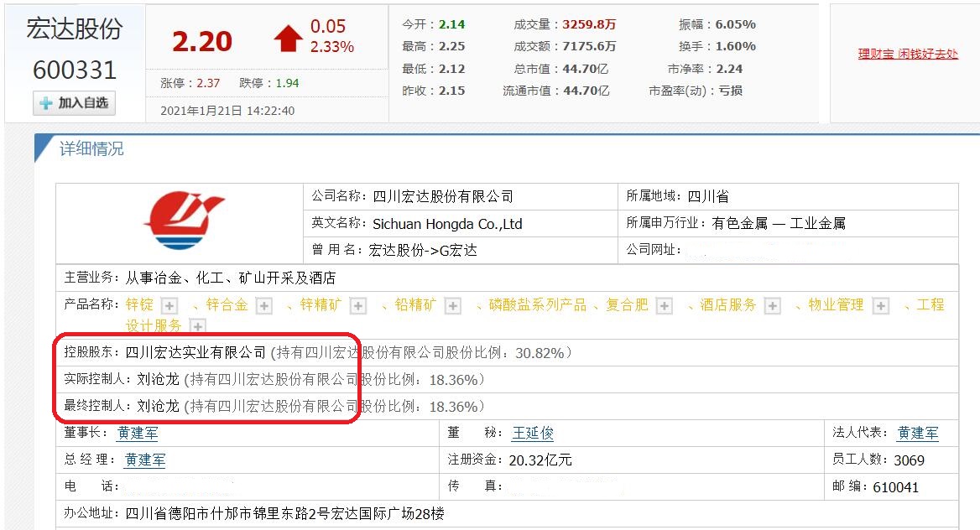This screenshot has width=980, height=530.
Task: Click the plus icon after 物业管理
Action: 881,305
